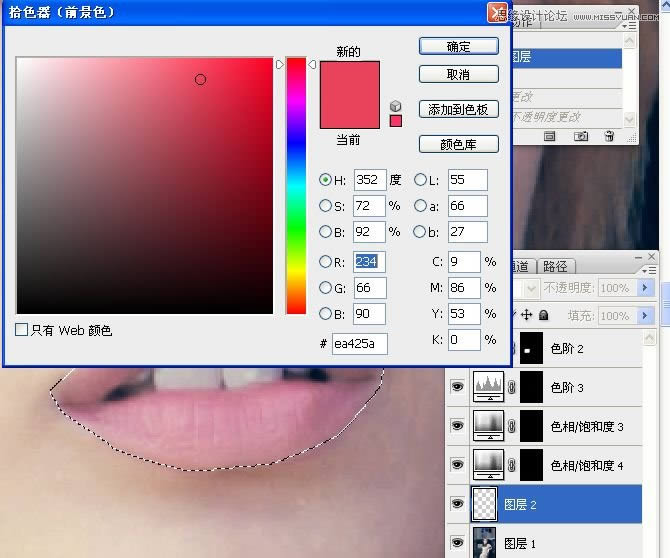The image size is (670, 558).
Task: Hide the 图层 2 layer with its eye icon
Action: click(458, 505)
